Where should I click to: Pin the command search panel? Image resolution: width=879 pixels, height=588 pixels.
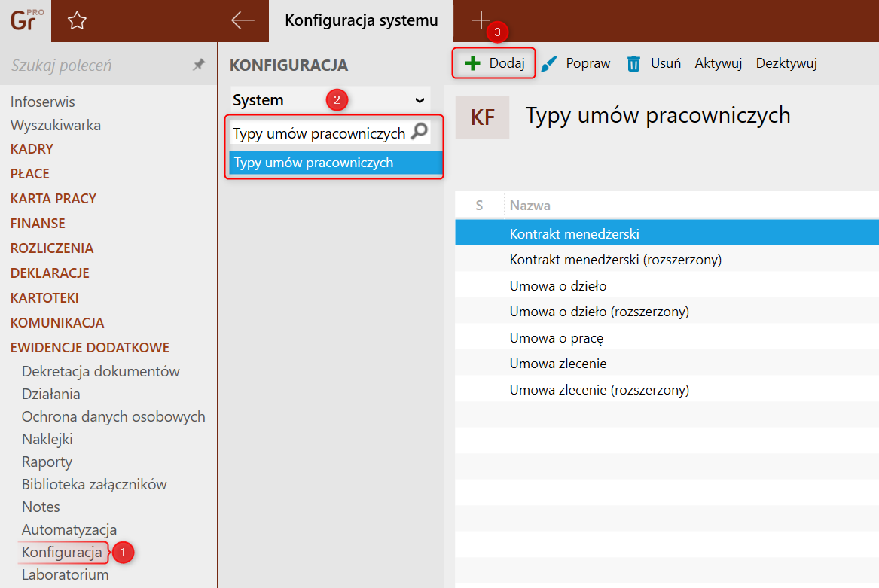click(198, 65)
